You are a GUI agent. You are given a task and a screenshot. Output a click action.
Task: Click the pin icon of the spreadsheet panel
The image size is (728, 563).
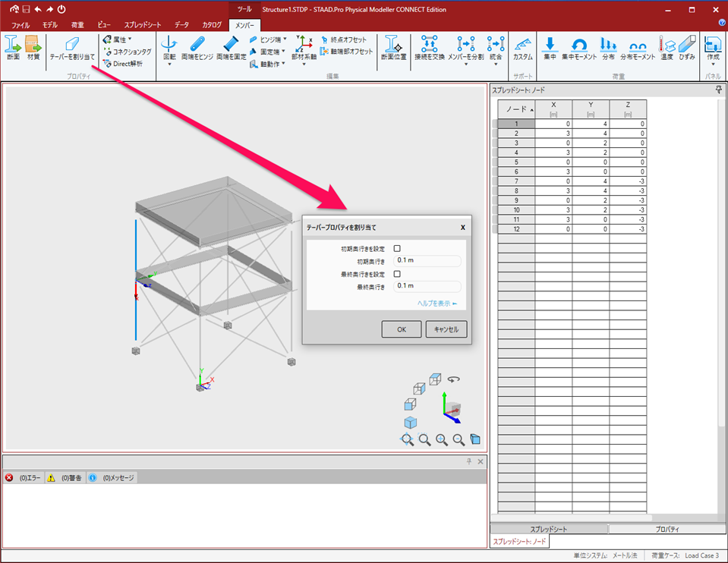[x=719, y=90]
